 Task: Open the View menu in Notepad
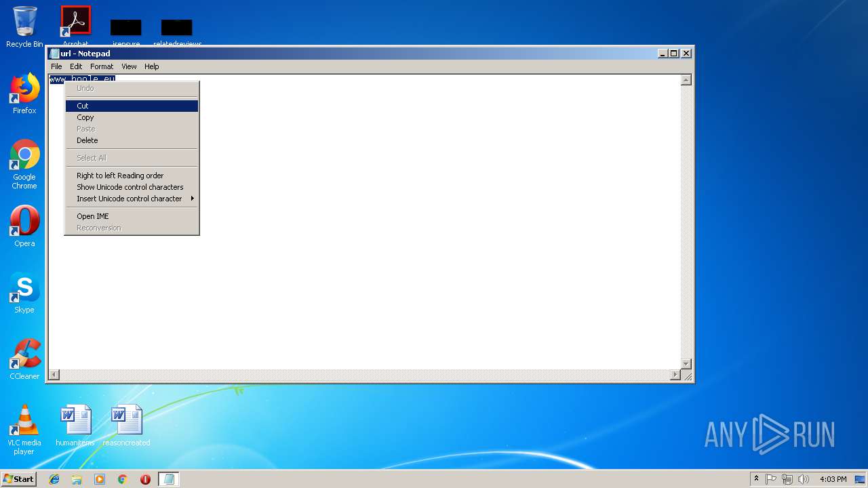[x=129, y=66]
